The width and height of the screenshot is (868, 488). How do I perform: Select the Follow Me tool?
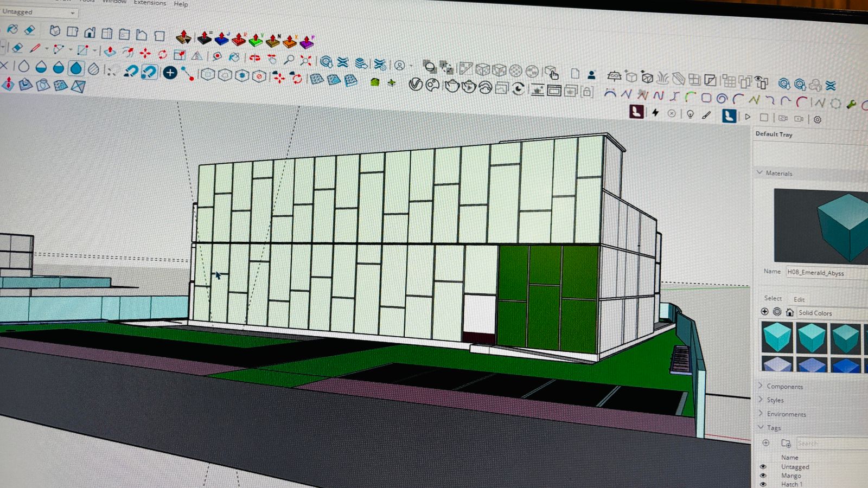127,52
